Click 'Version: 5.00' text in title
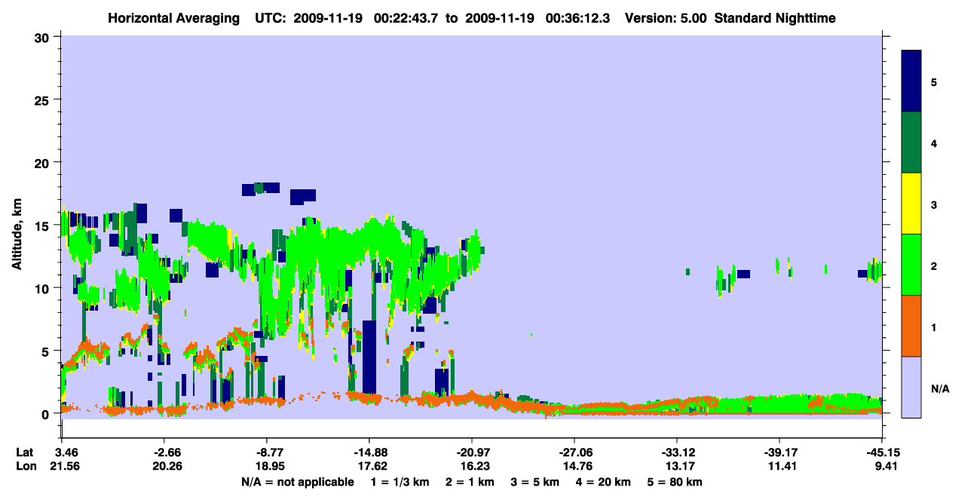The width and height of the screenshot is (980, 503). tap(666, 18)
